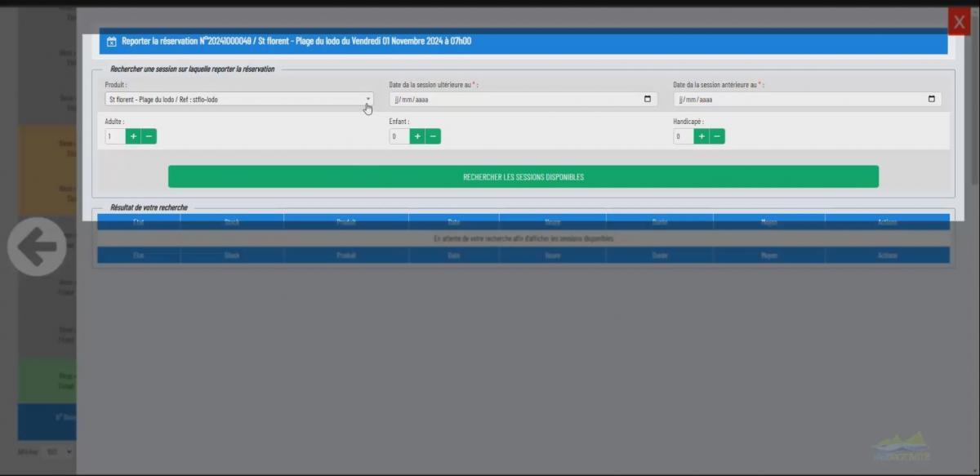980x476 pixels.
Task: Click the 'Reporter la réservation' title text
Action: tap(296, 41)
